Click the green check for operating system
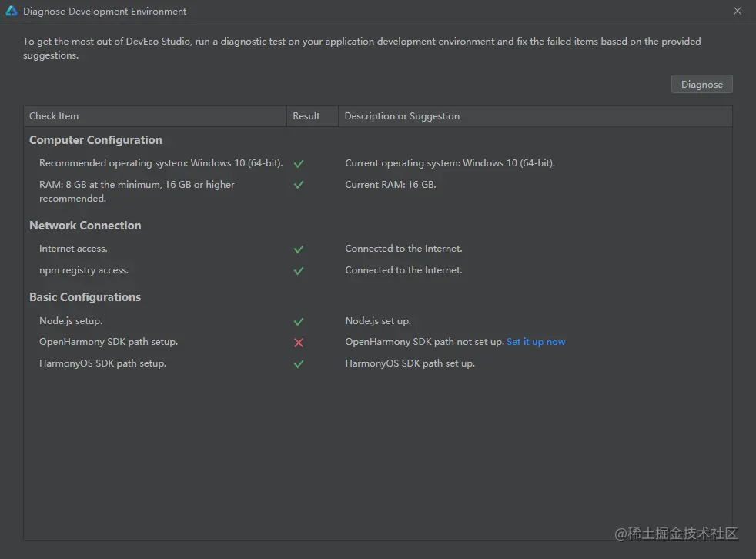Image resolution: width=756 pixels, height=559 pixels. click(299, 163)
